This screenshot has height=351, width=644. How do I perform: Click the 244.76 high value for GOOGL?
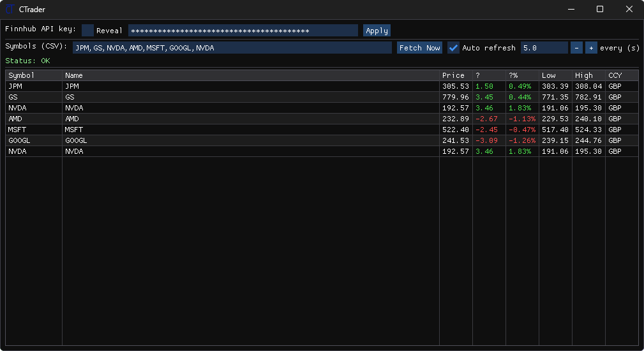[588, 140]
